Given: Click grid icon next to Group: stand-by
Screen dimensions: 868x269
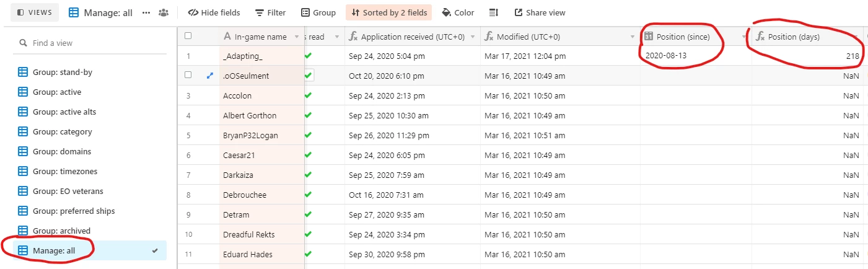Looking at the screenshot, I should [x=23, y=72].
